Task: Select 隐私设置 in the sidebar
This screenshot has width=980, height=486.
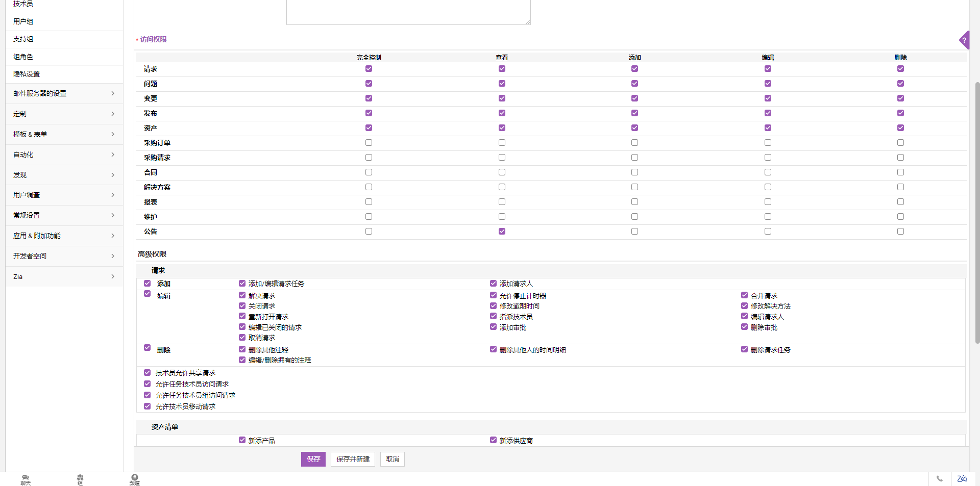Action: pyautogui.click(x=27, y=74)
